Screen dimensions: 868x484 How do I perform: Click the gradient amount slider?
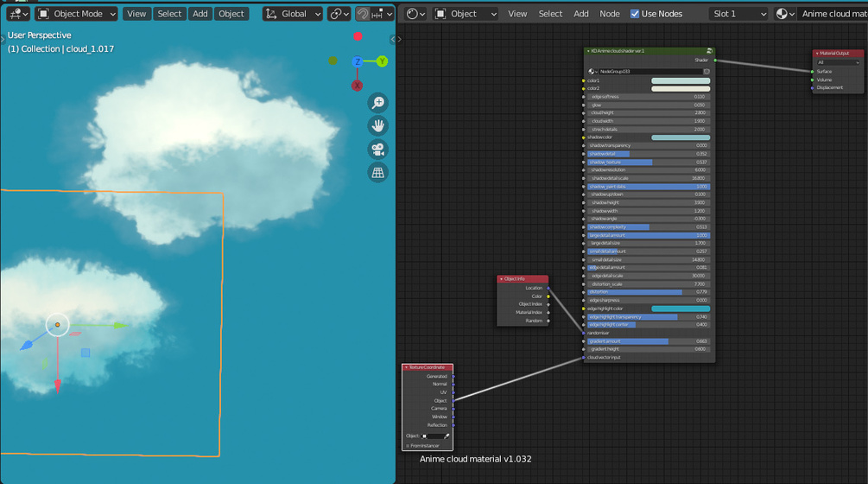tap(649, 341)
